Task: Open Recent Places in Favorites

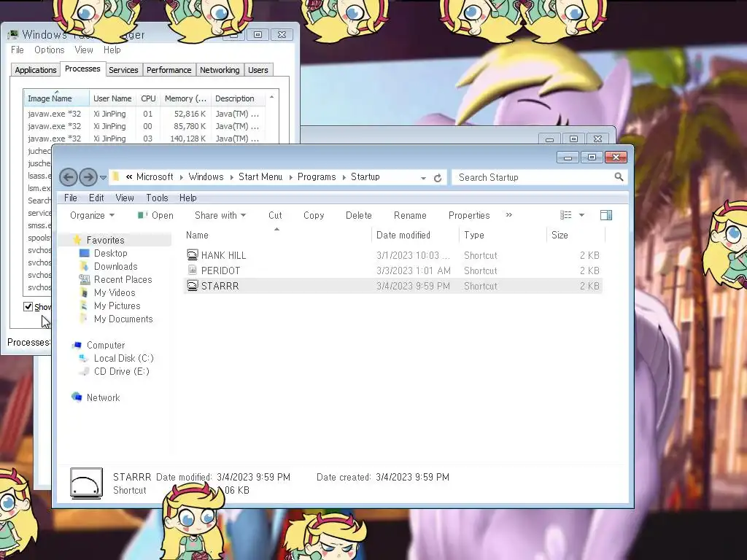Action: coord(123,279)
